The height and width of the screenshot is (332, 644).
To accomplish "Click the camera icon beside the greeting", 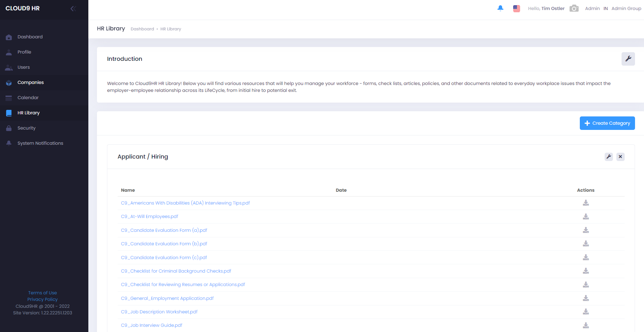I will [574, 8].
